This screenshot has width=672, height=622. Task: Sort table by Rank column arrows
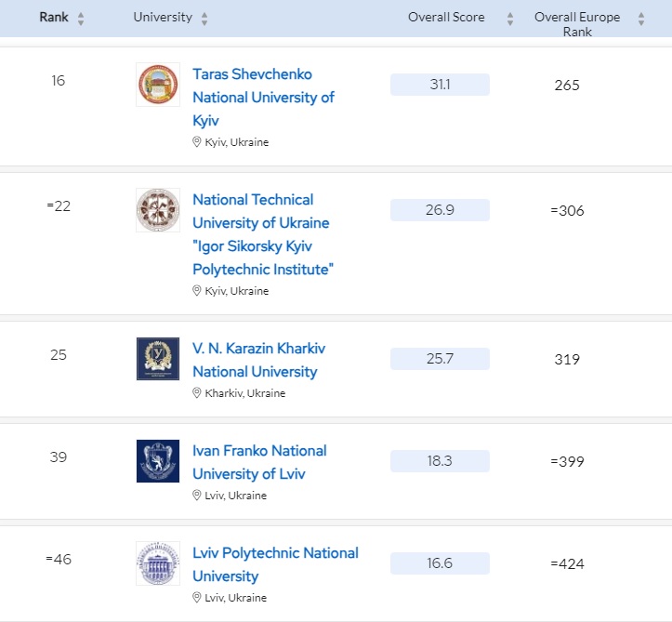pos(81,19)
